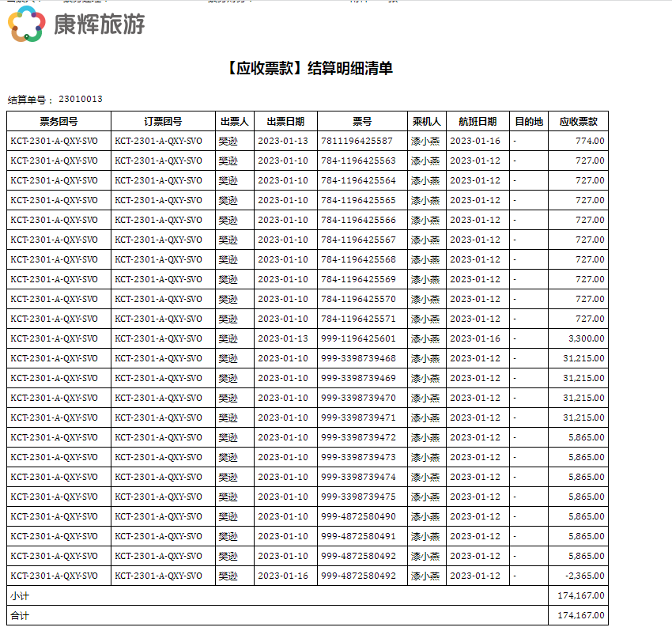
Task: Click ticket number 7811196425587
Action: (x=357, y=141)
